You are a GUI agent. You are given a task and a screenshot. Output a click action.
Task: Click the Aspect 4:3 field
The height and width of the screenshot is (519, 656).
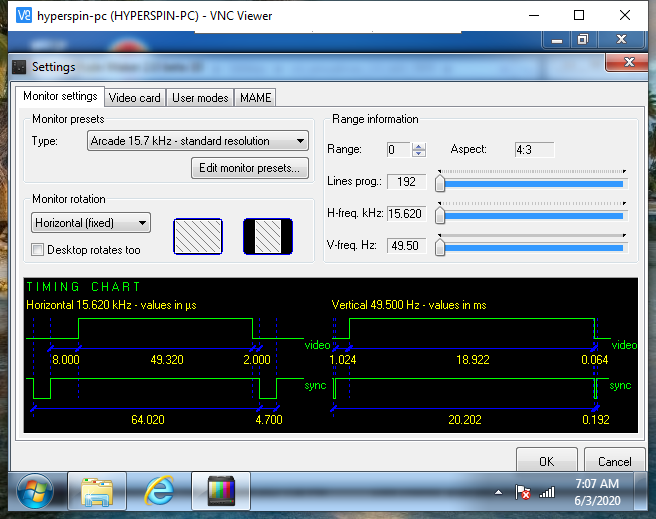pyautogui.click(x=534, y=150)
